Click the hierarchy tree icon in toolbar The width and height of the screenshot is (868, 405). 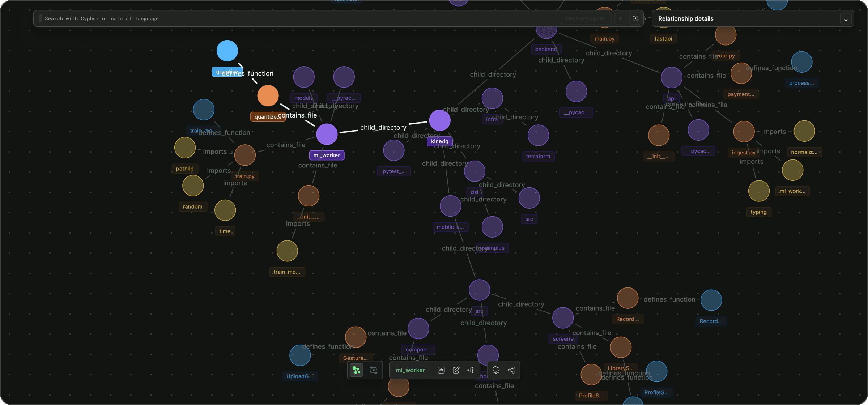[471, 370]
